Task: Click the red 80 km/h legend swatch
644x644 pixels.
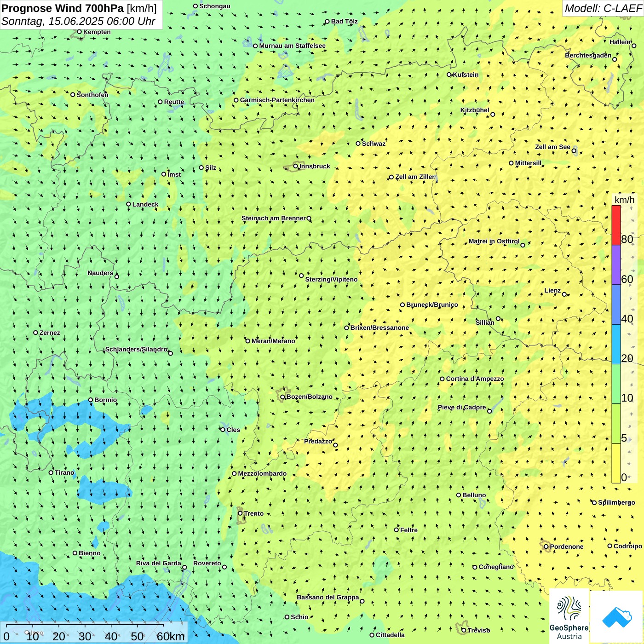Action: [x=616, y=225]
